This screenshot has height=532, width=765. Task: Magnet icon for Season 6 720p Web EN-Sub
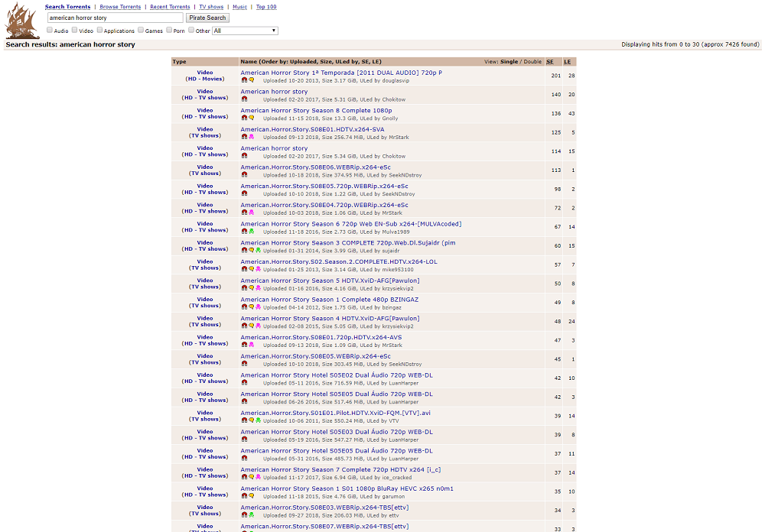coord(245,232)
